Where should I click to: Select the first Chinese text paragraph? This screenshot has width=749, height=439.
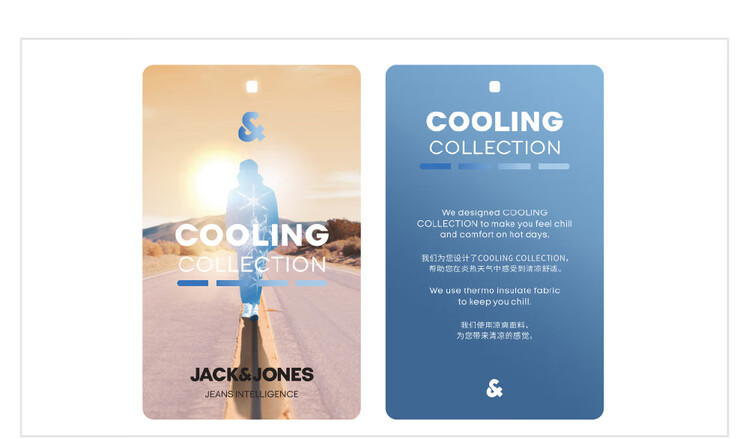click(495, 263)
